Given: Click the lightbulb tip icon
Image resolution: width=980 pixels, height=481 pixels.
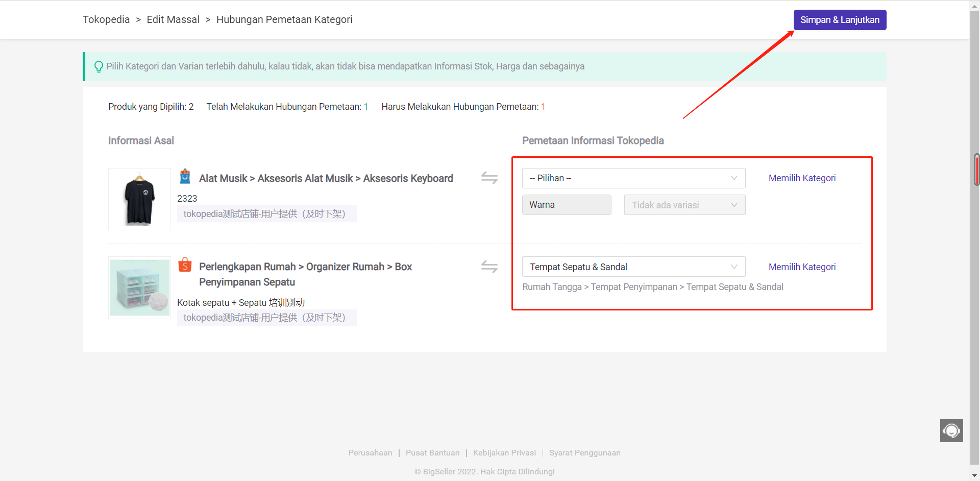Looking at the screenshot, I should [99, 66].
